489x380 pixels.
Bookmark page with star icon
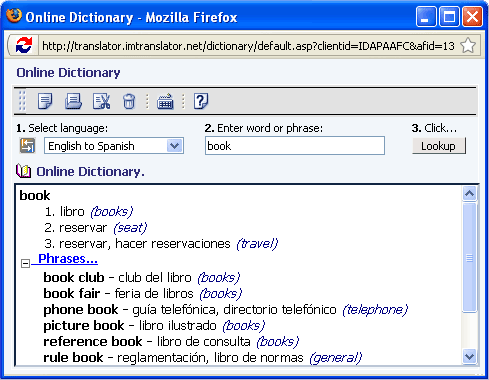click(x=468, y=45)
